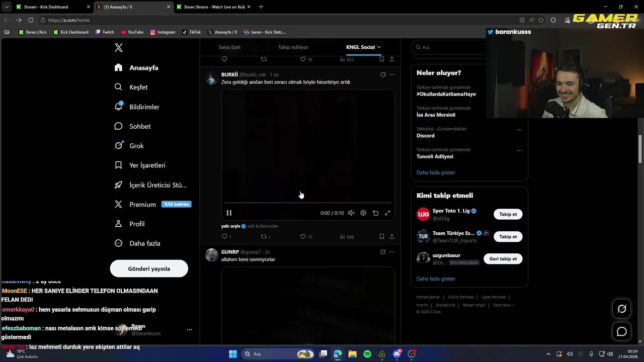Open Windows Start menu

tap(233, 354)
